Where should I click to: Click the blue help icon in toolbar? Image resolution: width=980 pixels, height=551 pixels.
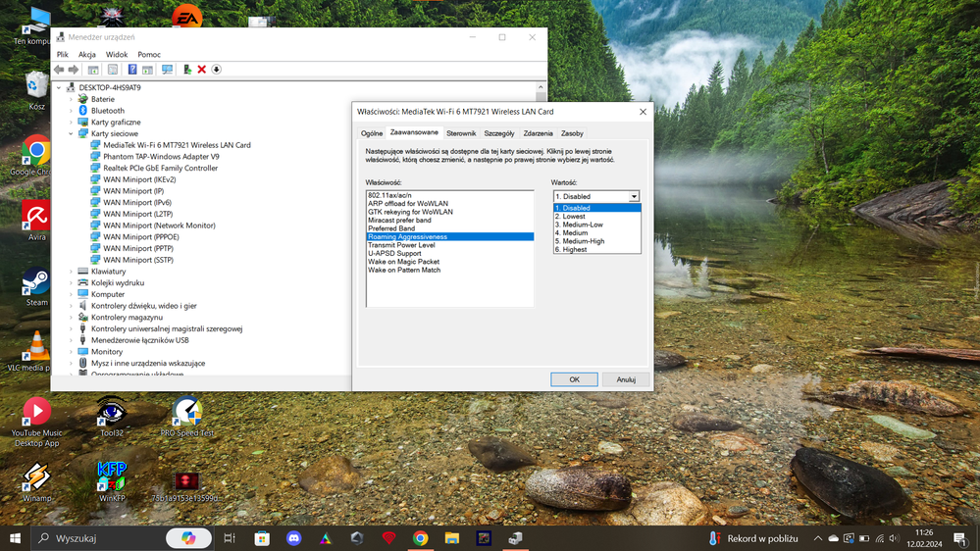(x=132, y=70)
